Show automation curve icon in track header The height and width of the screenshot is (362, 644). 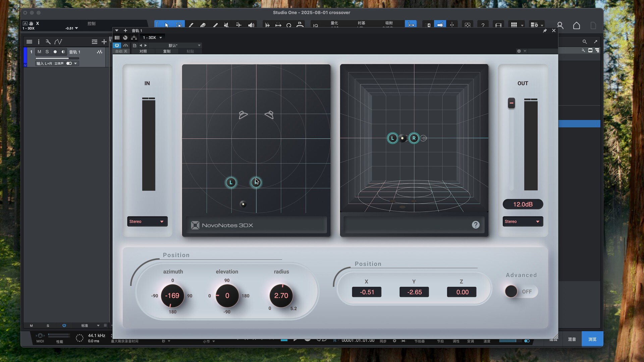[58, 42]
